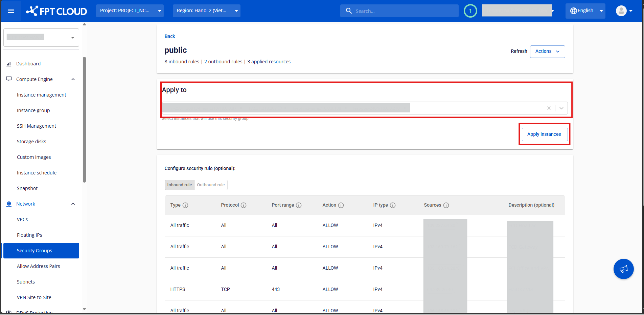644x315 pixels.
Task: Select the Inbound rule tab
Action: pyautogui.click(x=179, y=185)
